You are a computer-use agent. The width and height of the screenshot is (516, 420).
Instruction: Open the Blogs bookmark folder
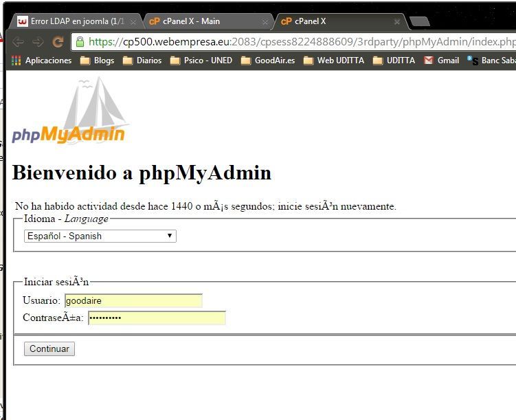pos(97,60)
